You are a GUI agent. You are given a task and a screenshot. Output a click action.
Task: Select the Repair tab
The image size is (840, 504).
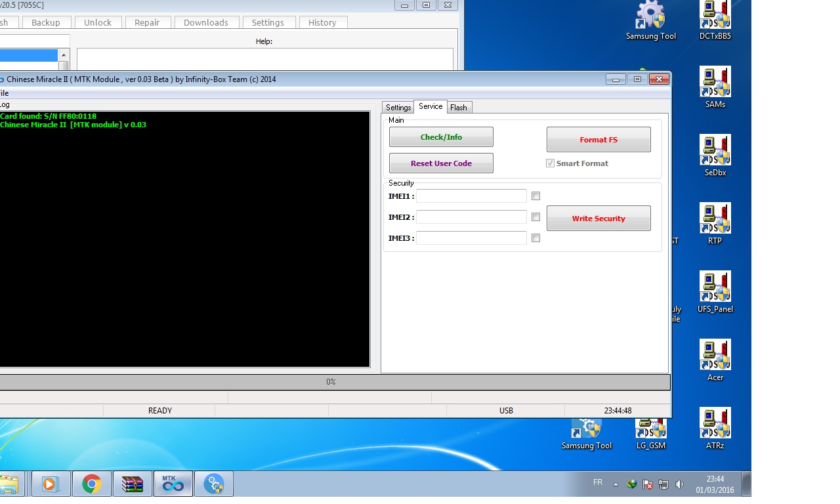[x=147, y=22]
